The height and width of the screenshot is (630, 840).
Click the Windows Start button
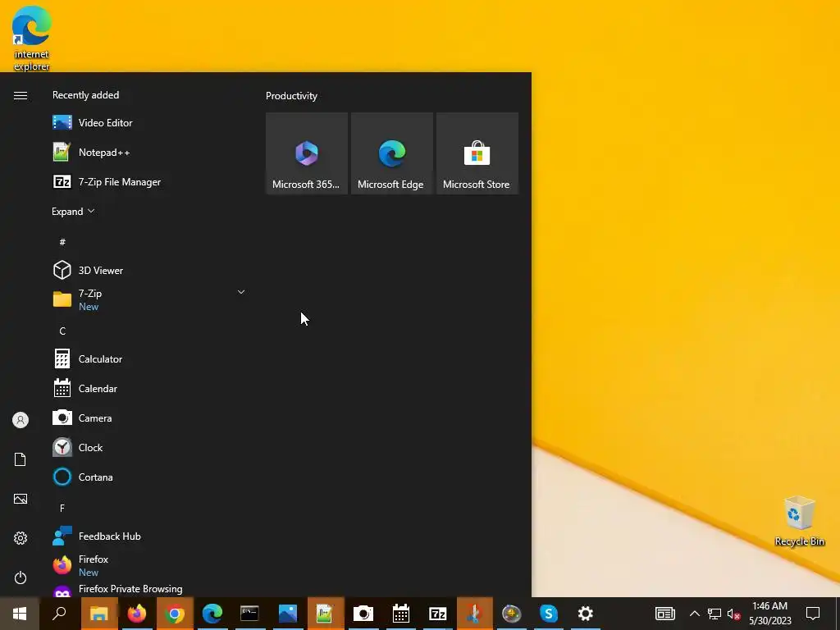20,614
